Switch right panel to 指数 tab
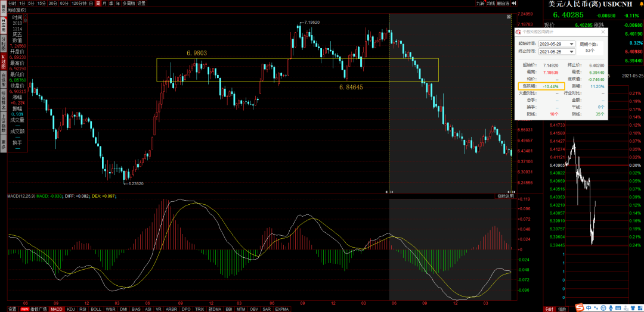 pos(562,309)
